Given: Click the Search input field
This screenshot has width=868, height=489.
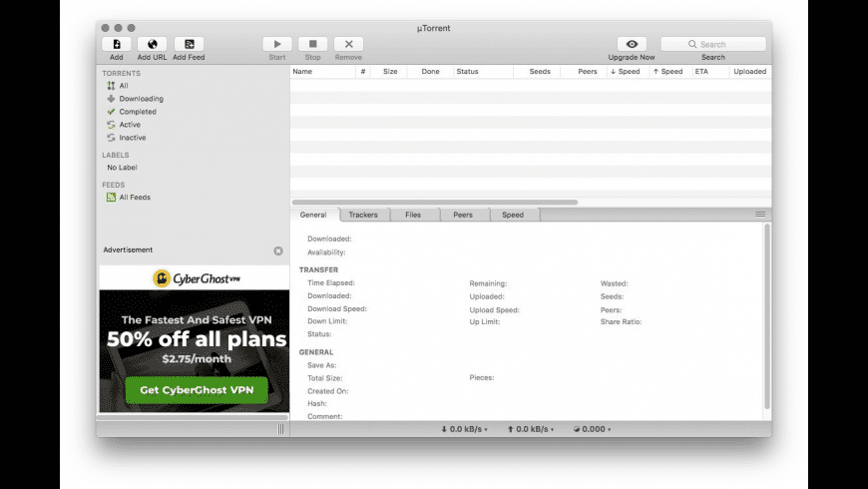Looking at the screenshot, I should (713, 44).
